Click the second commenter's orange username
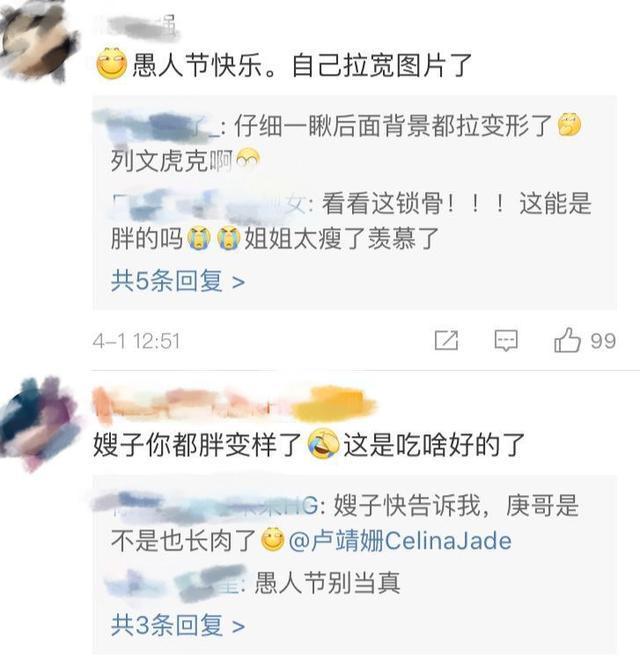Image resolution: width=640 pixels, height=666 pixels. 234,404
